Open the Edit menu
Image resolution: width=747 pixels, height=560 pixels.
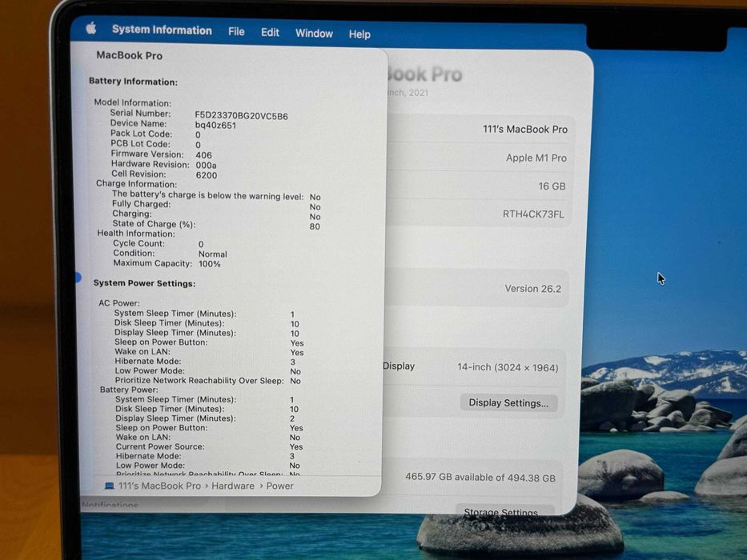[270, 32]
